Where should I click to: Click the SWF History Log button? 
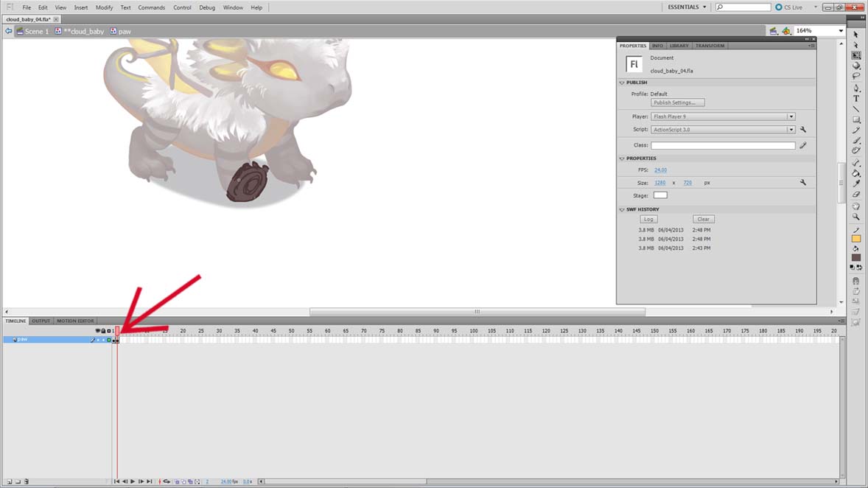[x=648, y=220]
